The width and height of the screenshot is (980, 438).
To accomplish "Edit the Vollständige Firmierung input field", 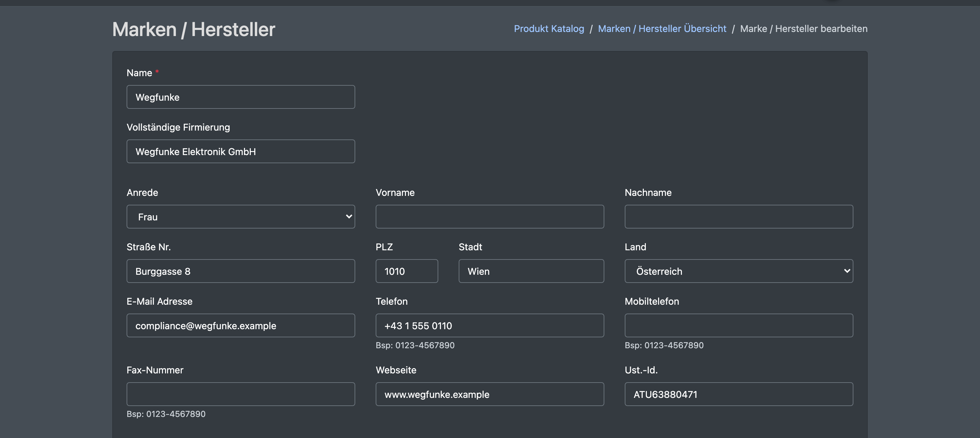I will pos(241,151).
